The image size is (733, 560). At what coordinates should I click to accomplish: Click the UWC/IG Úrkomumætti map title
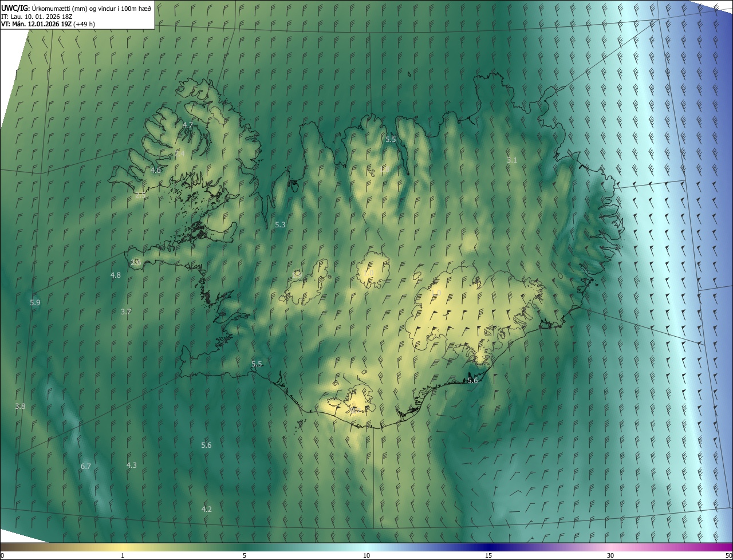tap(76, 7)
